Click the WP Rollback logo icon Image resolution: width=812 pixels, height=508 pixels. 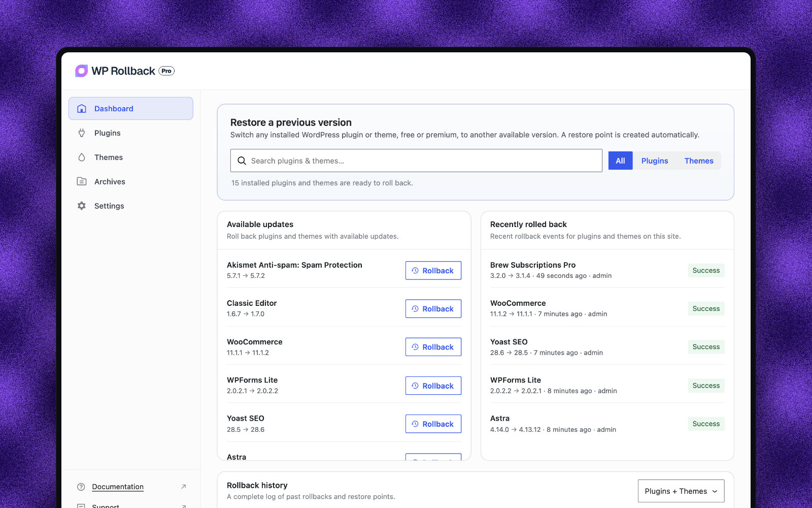coord(81,71)
